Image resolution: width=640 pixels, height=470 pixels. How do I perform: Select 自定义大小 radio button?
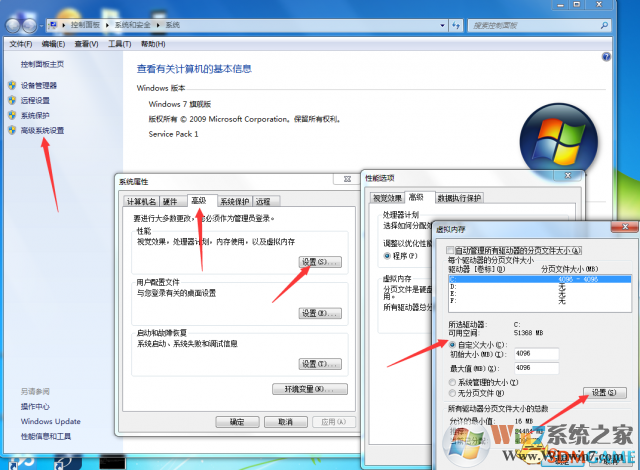(x=452, y=345)
